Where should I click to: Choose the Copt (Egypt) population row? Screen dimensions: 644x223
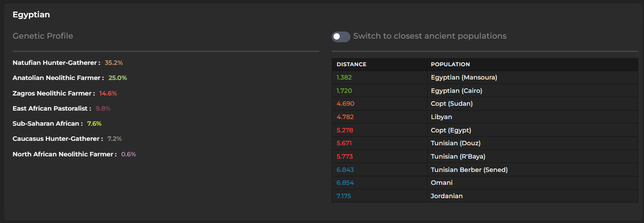coord(451,130)
